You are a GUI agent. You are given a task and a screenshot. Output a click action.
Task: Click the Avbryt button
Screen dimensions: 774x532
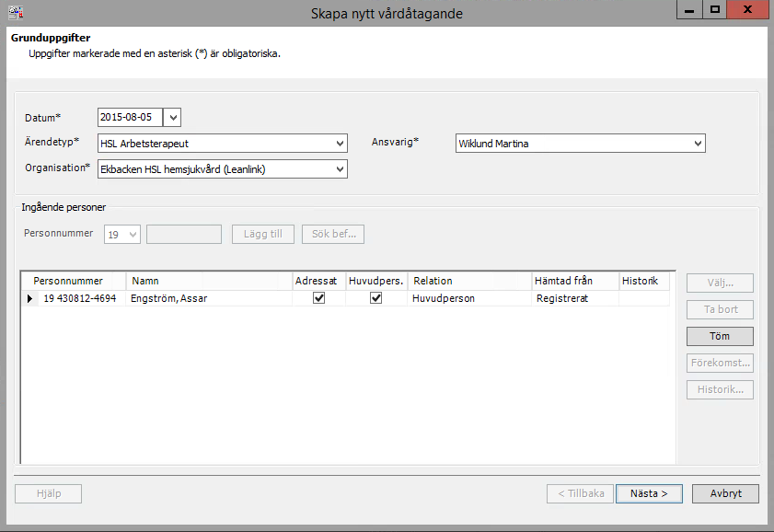pyautogui.click(x=725, y=493)
